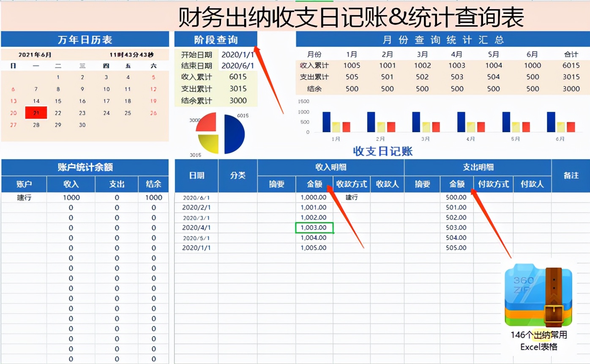This screenshot has width=590, height=364.
Task: Click the 合计 column header
Action: pyautogui.click(x=571, y=54)
